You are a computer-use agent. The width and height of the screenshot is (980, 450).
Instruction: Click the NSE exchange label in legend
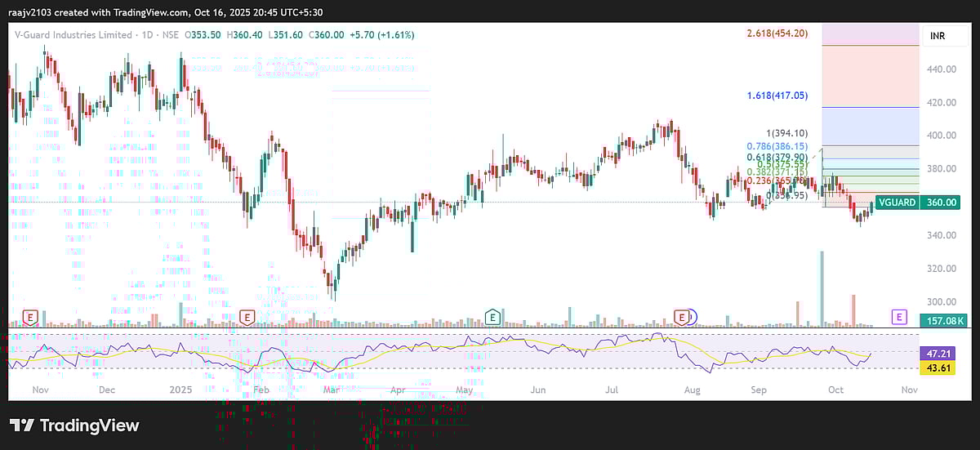(x=171, y=35)
